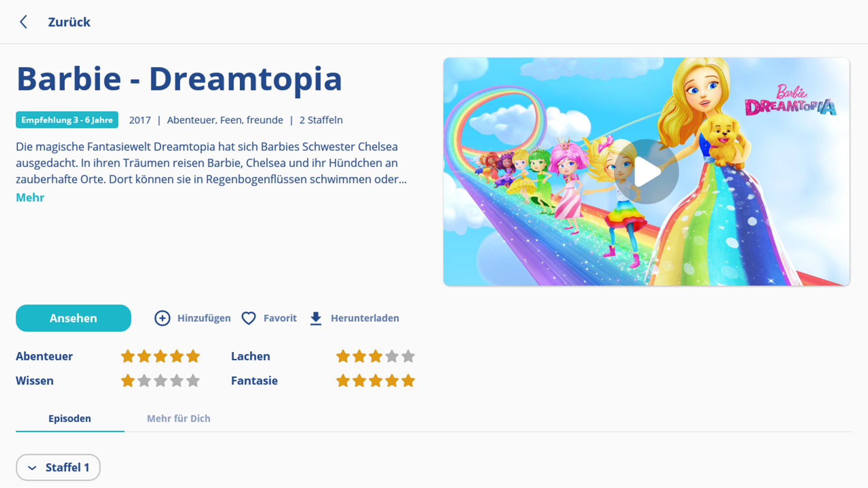
Task: Click the Hinzufügen label
Action: [x=204, y=318]
